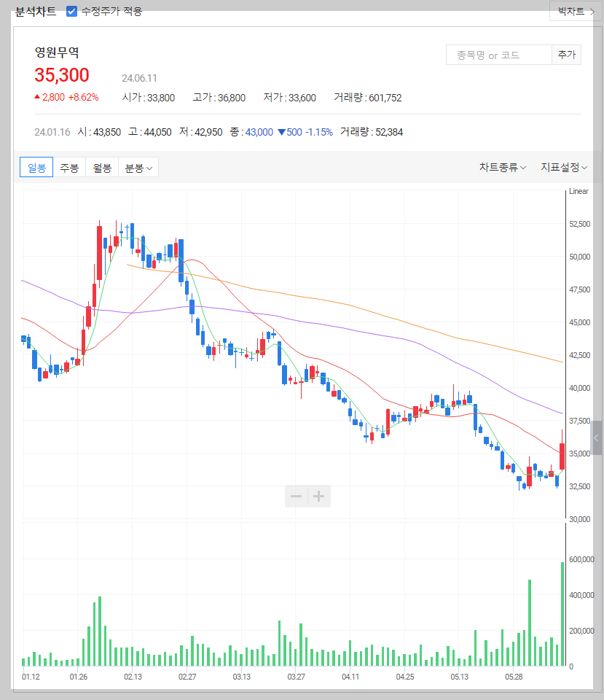This screenshot has height=700, width=604.
Task: Click the chart zoom out minus icon
Action: [x=297, y=496]
